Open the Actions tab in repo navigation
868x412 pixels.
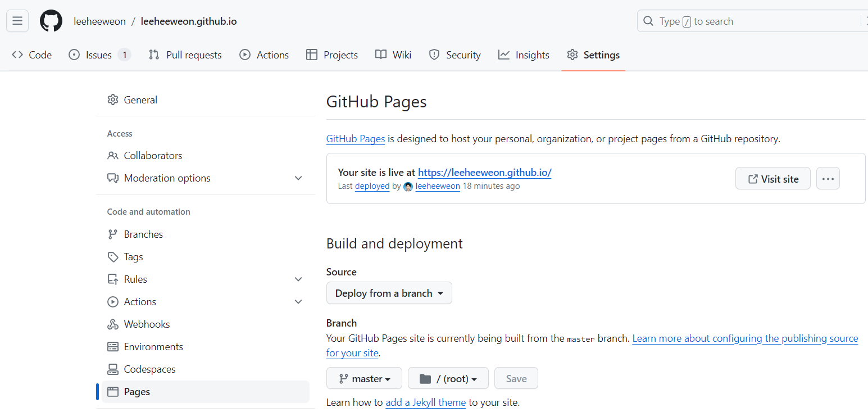coord(264,55)
